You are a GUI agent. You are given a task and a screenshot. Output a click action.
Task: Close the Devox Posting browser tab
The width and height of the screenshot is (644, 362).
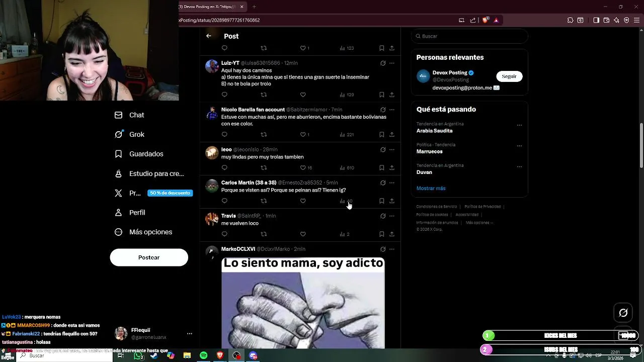tap(242, 7)
